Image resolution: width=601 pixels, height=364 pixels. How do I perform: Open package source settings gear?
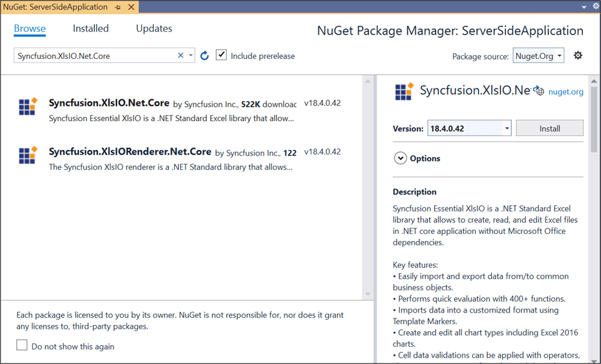click(578, 56)
